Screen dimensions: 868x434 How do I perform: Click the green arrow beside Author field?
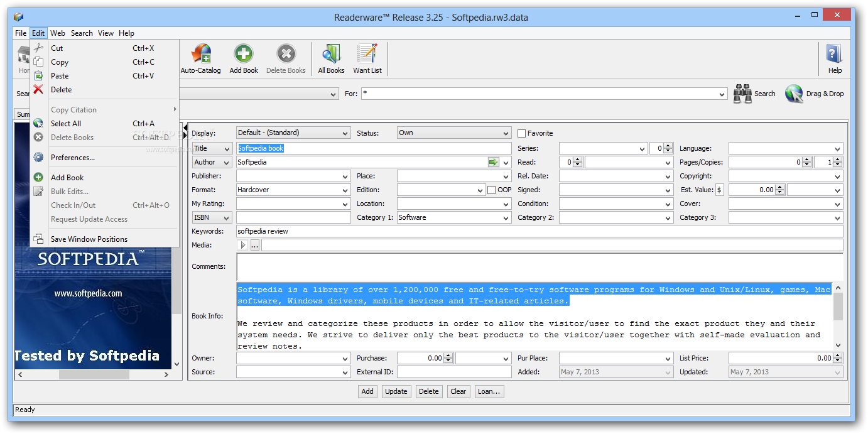[493, 162]
